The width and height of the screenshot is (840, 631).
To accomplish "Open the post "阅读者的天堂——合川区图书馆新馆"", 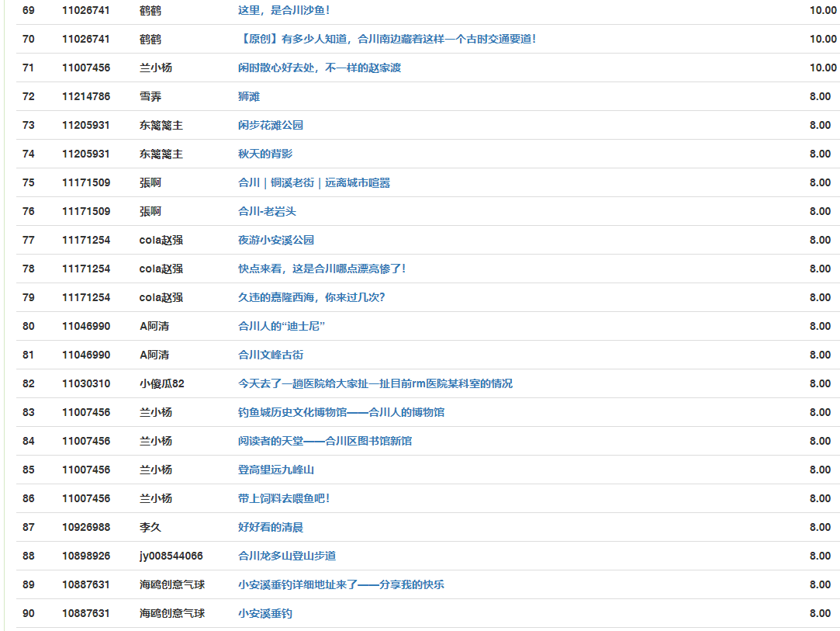I will tap(324, 442).
